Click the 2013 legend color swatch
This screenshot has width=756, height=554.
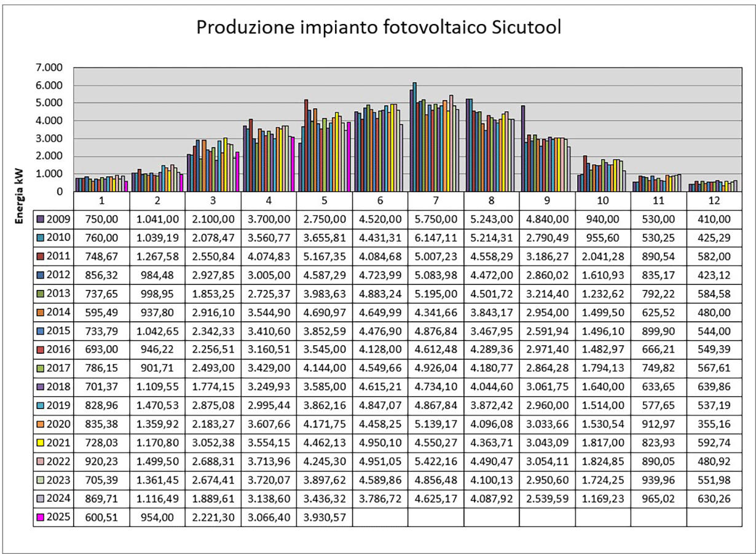click(40, 293)
